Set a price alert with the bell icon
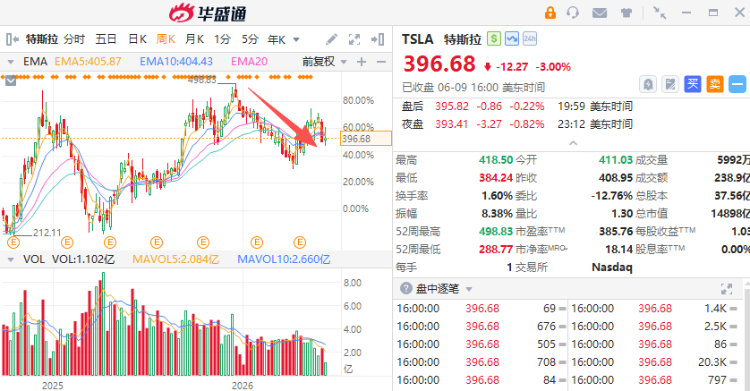 tap(648, 85)
